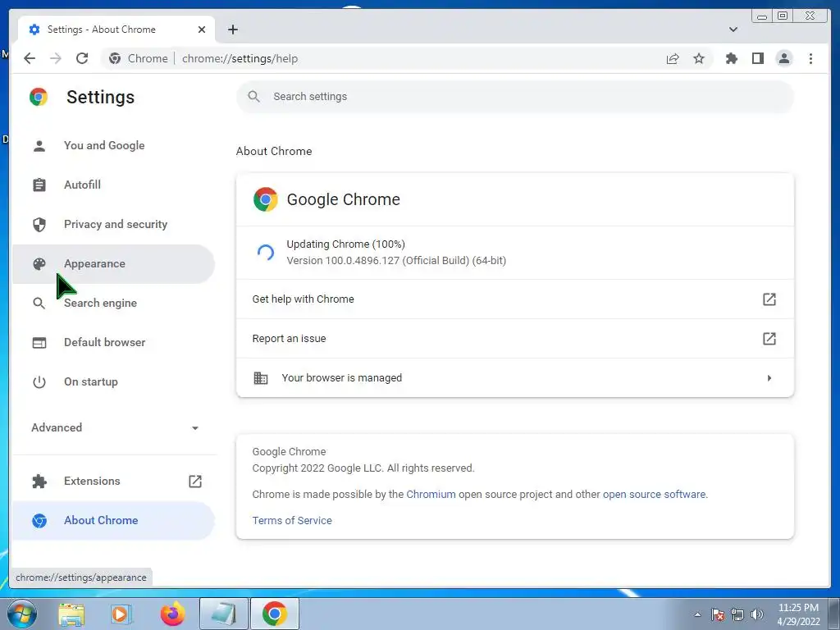Viewport: 840px width, 630px height.
Task: Open Search engine settings
Action: pyautogui.click(x=113, y=304)
